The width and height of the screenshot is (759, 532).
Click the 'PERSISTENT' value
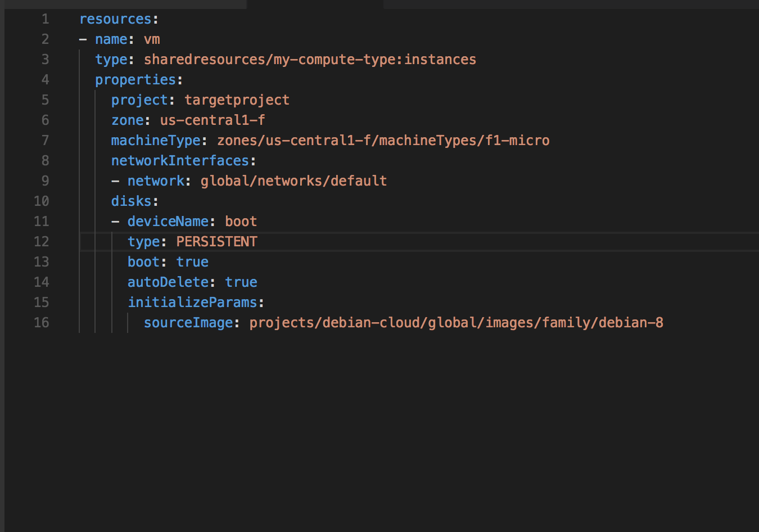[x=216, y=242]
